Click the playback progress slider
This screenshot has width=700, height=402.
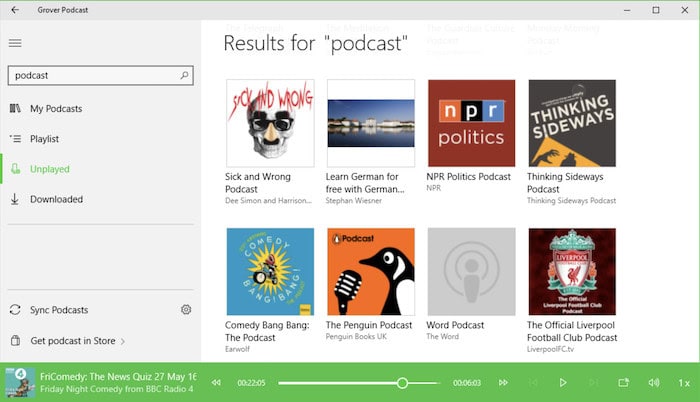point(358,383)
